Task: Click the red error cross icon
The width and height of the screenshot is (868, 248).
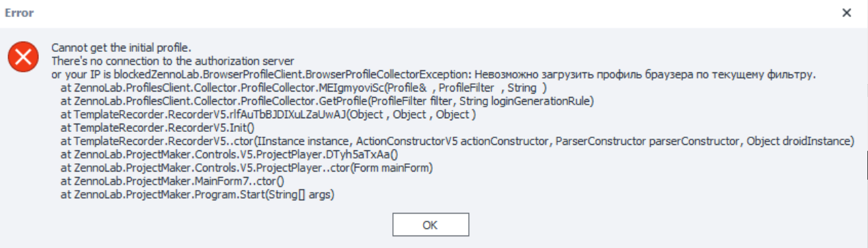Action: coord(24,57)
